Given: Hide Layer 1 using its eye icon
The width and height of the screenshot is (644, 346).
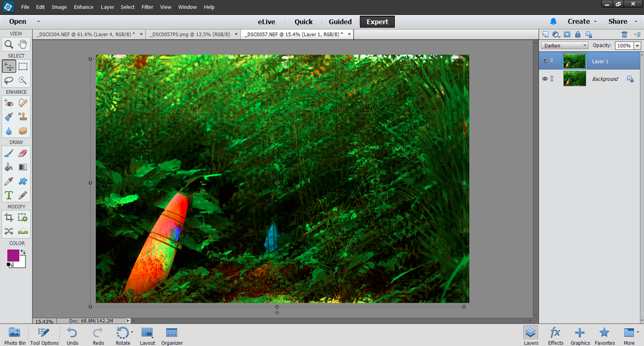Looking at the screenshot, I should pos(544,61).
